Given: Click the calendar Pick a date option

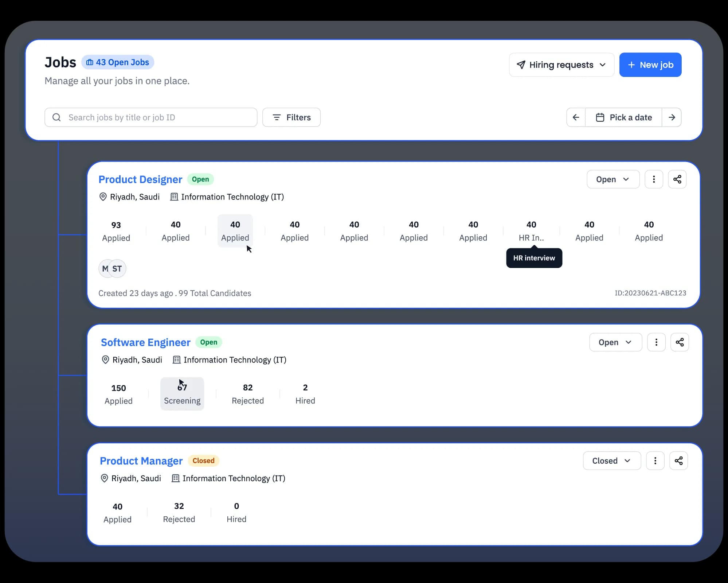Looking at the screenshot, I should pyautogui.click(x=623, y=117).
